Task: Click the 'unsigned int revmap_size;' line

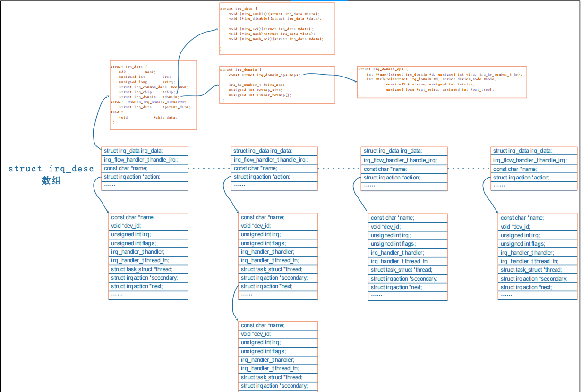Action: (256, 90)
